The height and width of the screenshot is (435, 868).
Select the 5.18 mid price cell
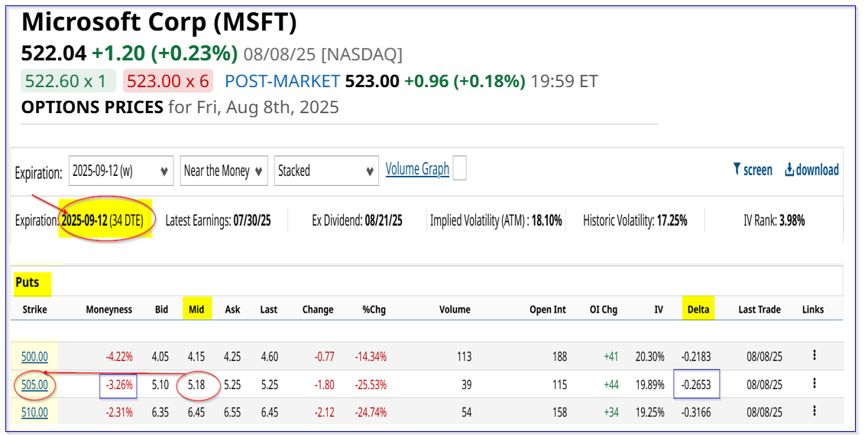click(196, 384)
